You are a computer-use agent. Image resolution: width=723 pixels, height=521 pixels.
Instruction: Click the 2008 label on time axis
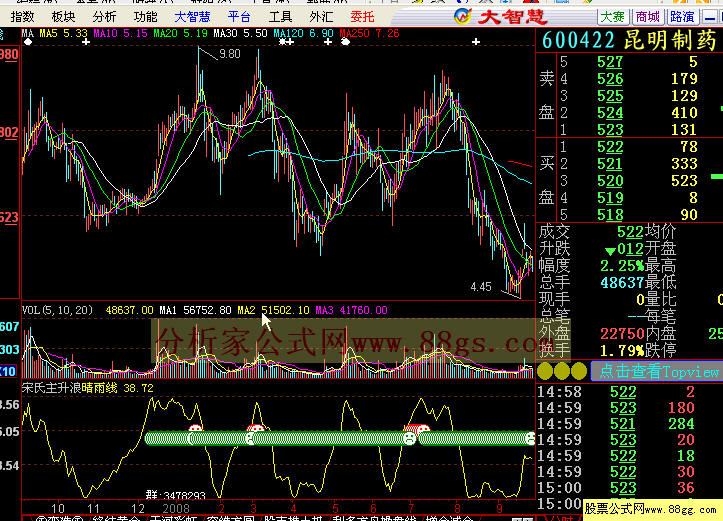[176, 509]
